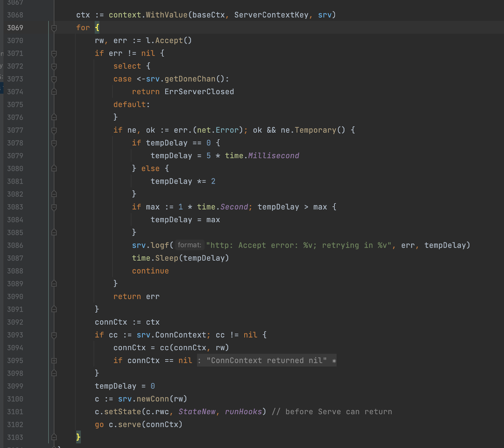
Task: Click the fold end marker on line 3103
Action: coord(54,437)
